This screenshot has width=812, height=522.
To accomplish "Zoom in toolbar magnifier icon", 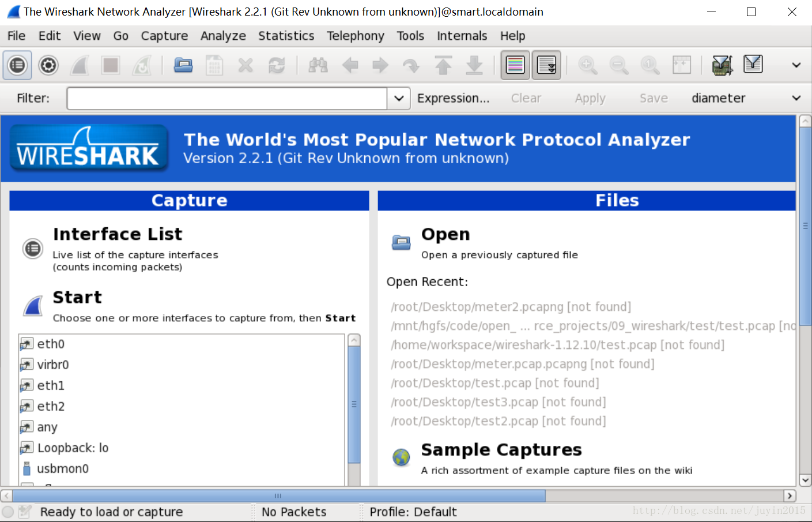I will pos(588,65).
